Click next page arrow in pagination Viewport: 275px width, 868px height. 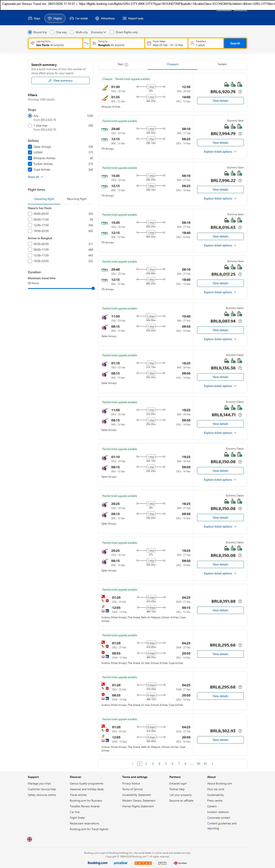(212, 763)
